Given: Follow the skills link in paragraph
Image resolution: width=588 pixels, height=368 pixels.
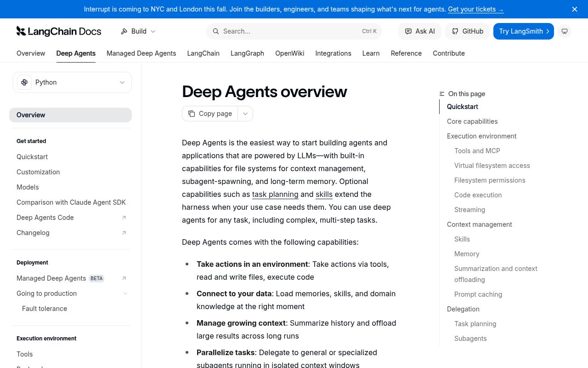Looking at the screenshot, I should (x=324, y=194).
